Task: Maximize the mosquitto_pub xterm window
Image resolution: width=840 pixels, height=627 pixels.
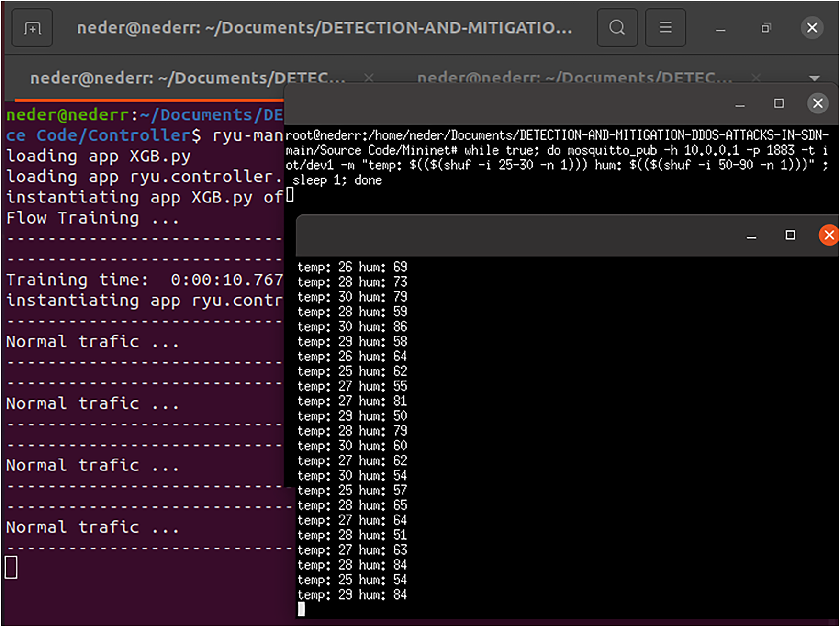Action: tap(779, 103)
